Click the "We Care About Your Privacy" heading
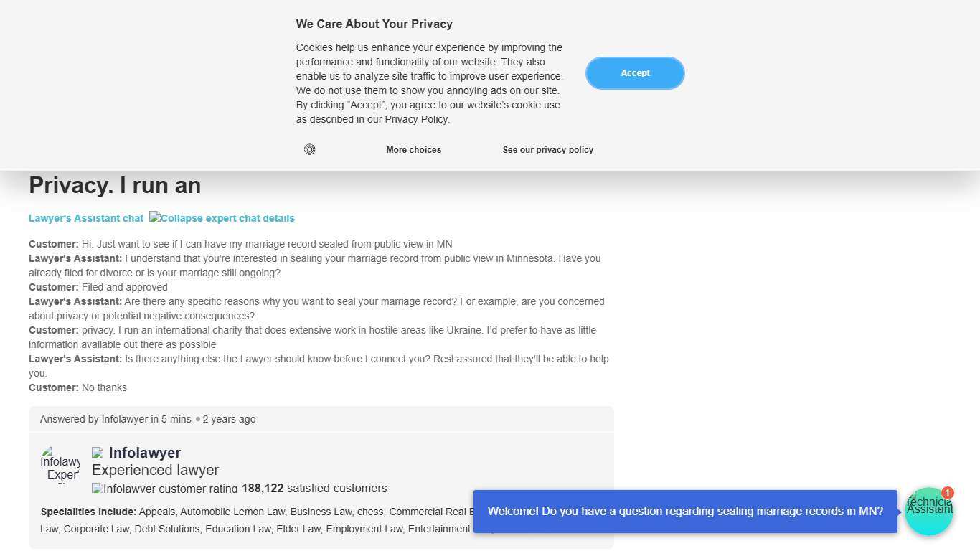Image resolution: width=980 pixels, height=551 pixels. (x=374, y=24)
